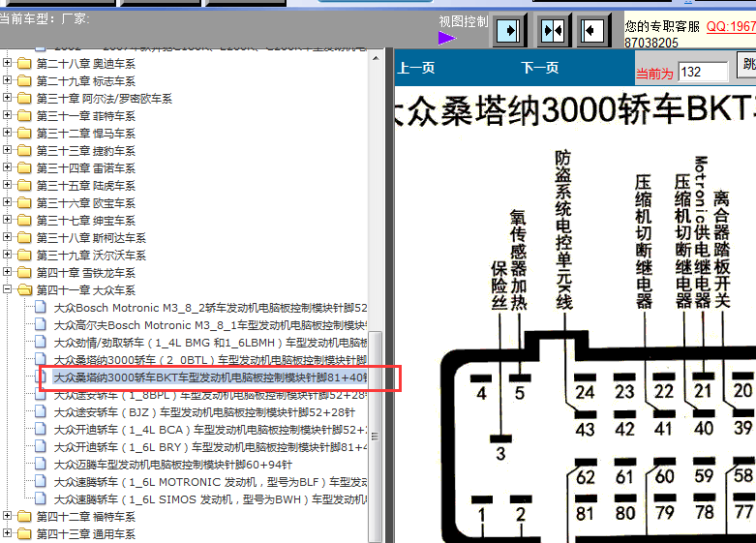Select 第四十二章 福特车系 label
Viewport: 756px width, 543px height.
(86, 517)
